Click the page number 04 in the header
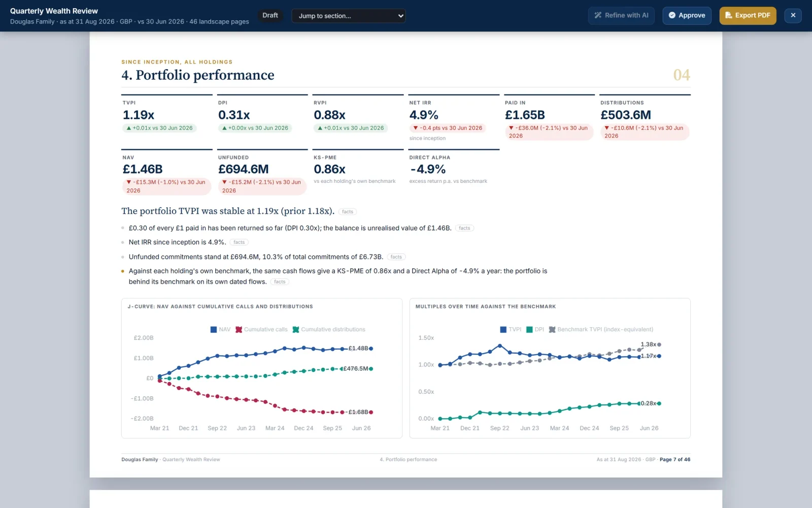The width and height of the screenshot is (812, 508). [x=682, y=75]
